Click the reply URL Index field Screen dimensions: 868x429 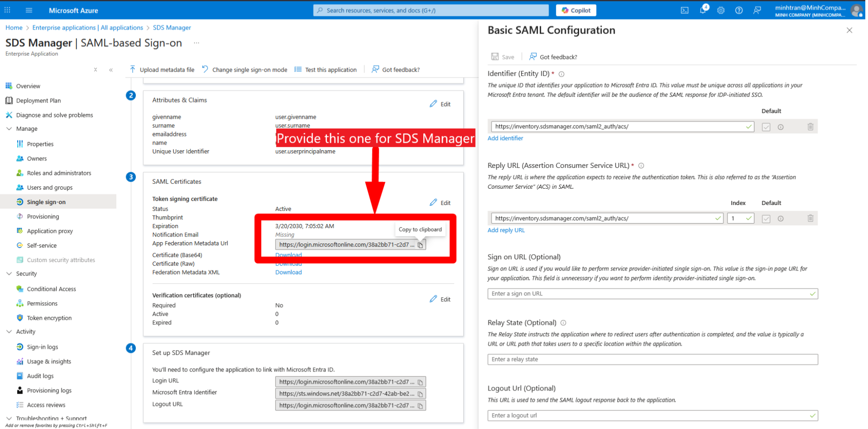pyautogui.click(x=740, y=218)
